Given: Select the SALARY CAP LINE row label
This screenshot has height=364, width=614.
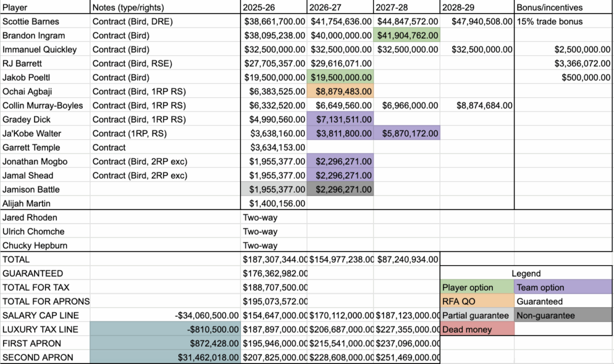Looking at the screenshot, I should click(45, 315).
